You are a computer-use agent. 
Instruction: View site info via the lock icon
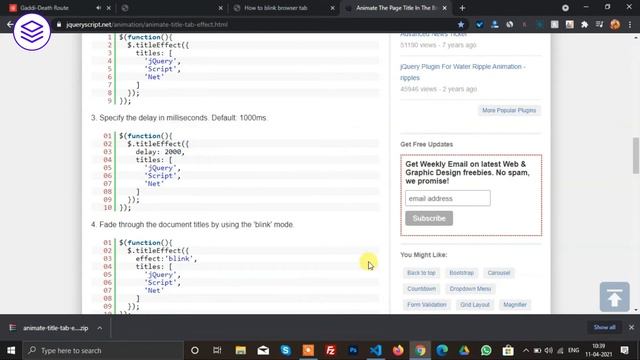59,24
